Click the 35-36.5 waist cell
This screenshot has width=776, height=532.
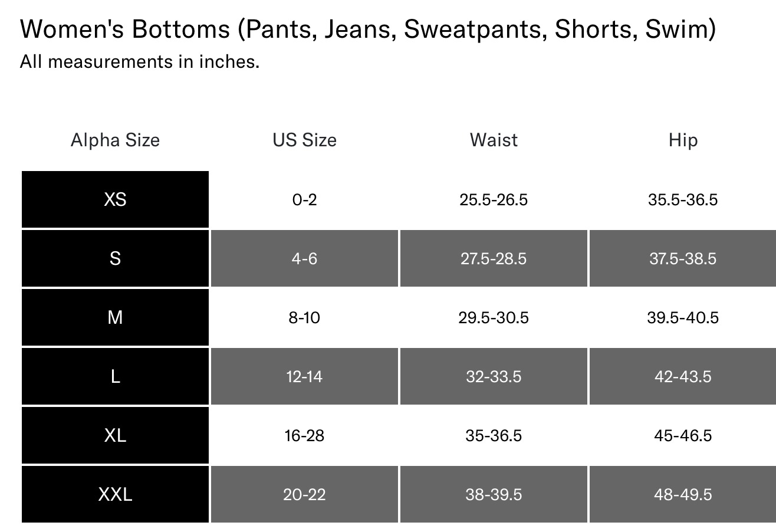click(x=494, y=435)
